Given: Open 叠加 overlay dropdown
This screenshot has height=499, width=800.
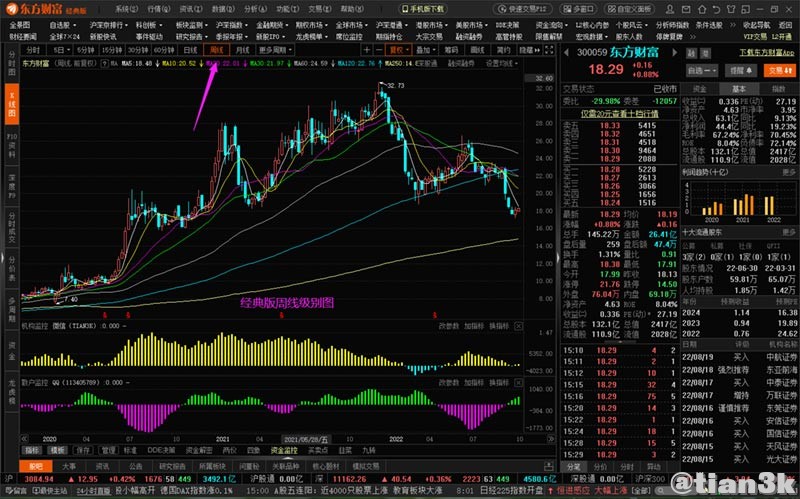Looking at the screenshot, I should pyautogui.click(x=426, y=49).
